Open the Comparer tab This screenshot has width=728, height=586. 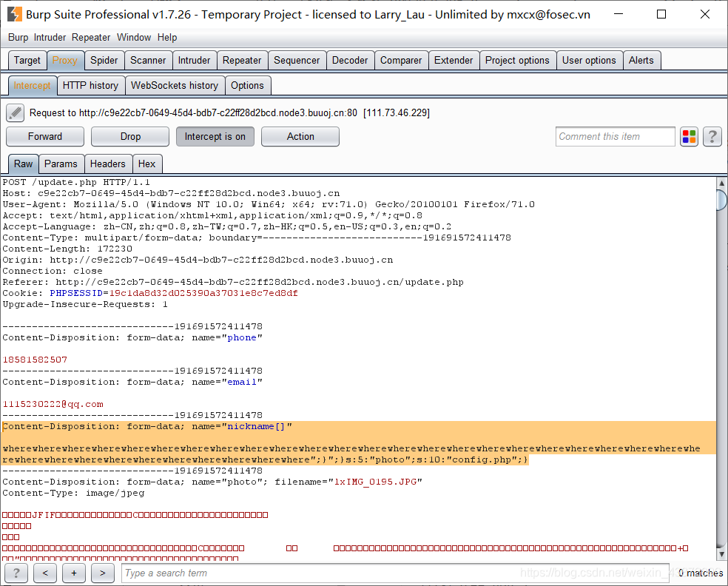click(401, 61)
